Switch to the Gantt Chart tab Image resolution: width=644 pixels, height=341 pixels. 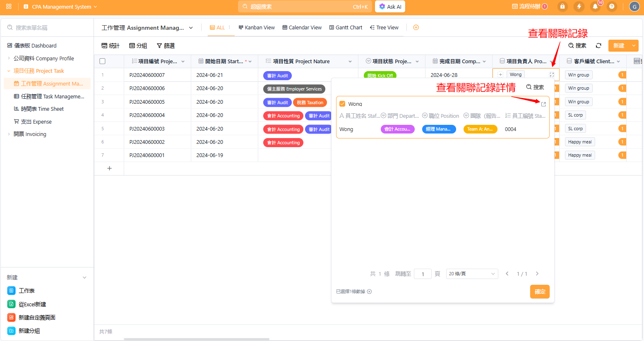(x=346, y=28)
